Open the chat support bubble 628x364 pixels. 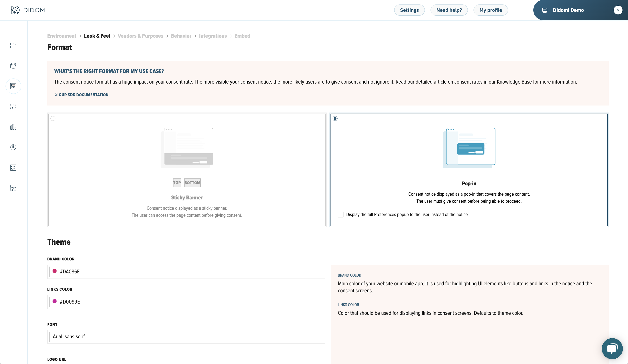click(x=612, y=348)
